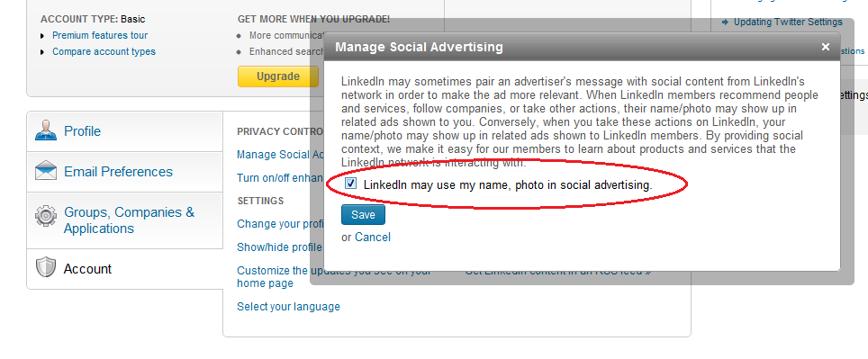Open Updating Twitter Settings help link

click(788, 22)
